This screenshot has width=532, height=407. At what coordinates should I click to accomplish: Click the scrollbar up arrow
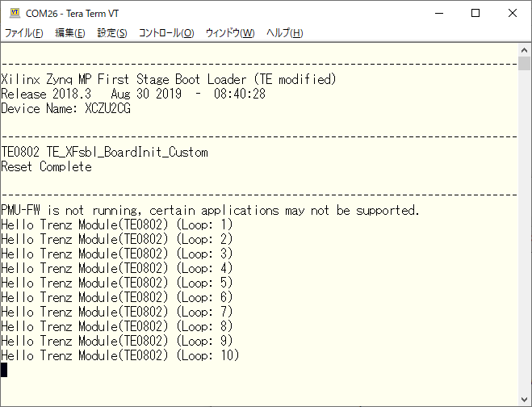point(525,49)
